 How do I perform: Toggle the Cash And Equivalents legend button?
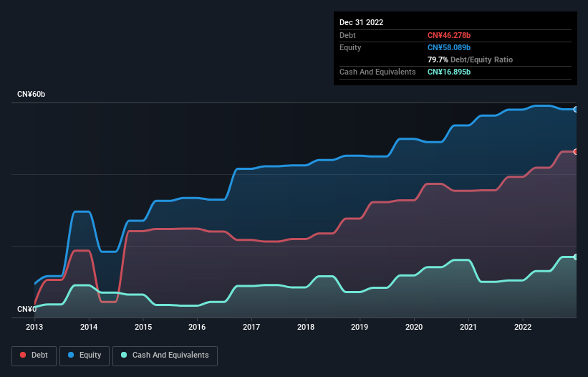point(165,355)
